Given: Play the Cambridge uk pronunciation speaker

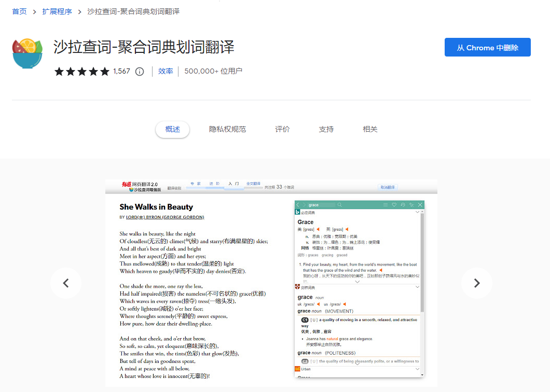Looking at the screenshot, I should (319, 304).
